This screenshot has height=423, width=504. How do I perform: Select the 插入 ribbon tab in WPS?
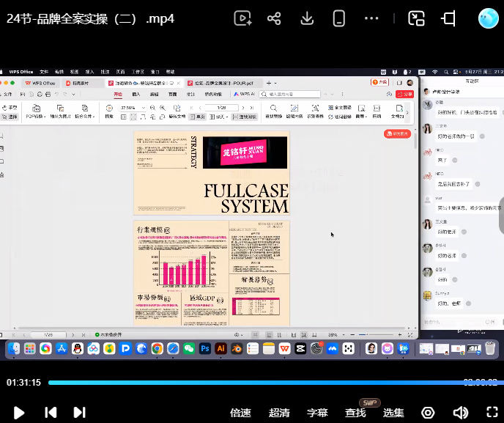136,95
